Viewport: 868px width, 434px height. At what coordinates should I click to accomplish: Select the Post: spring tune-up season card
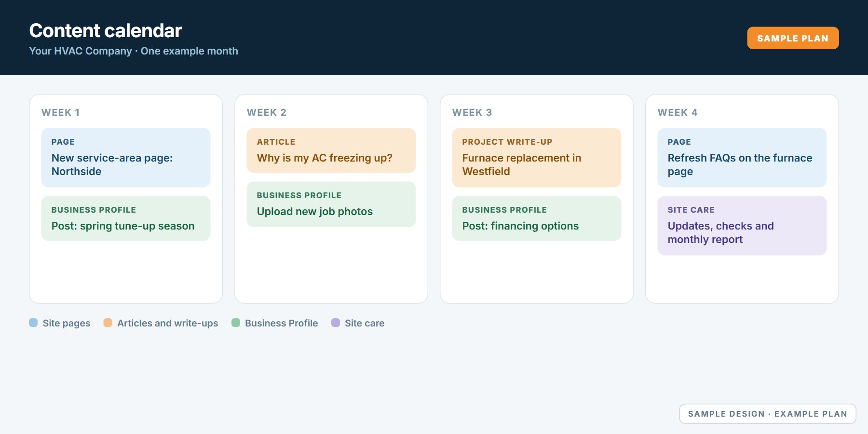[126, 218]
